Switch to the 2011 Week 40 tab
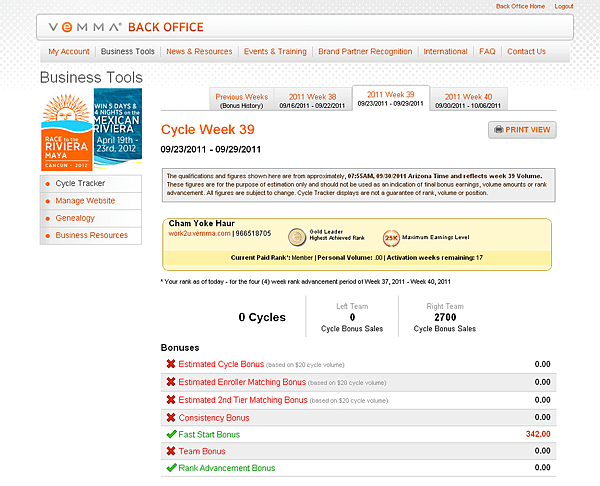 468,100
